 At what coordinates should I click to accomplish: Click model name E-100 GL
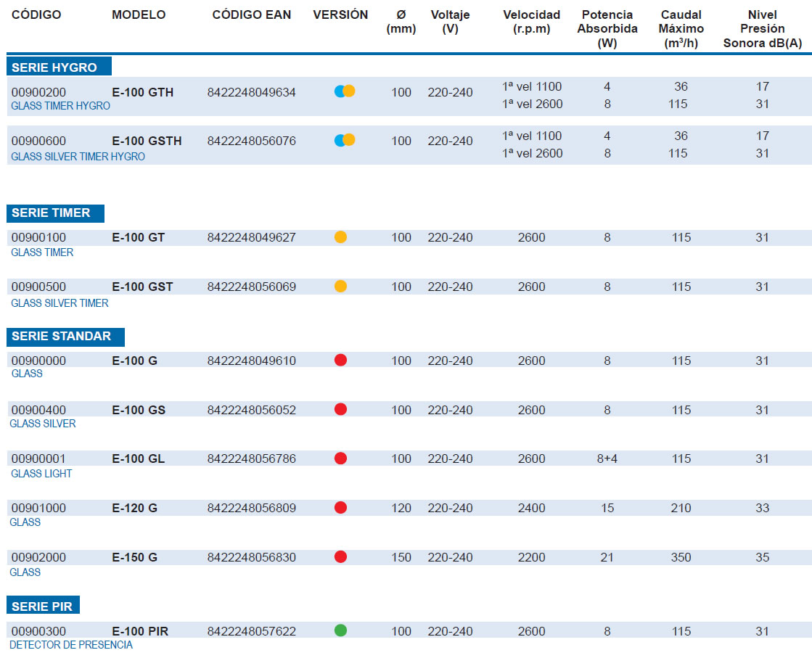(139, 458)
